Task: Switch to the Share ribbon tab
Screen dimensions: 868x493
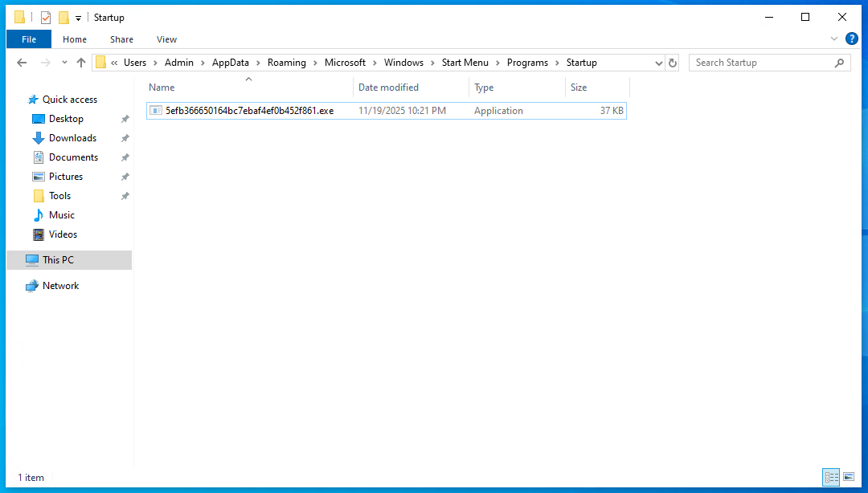Action: pyautogui.click(x=121, y=39)
